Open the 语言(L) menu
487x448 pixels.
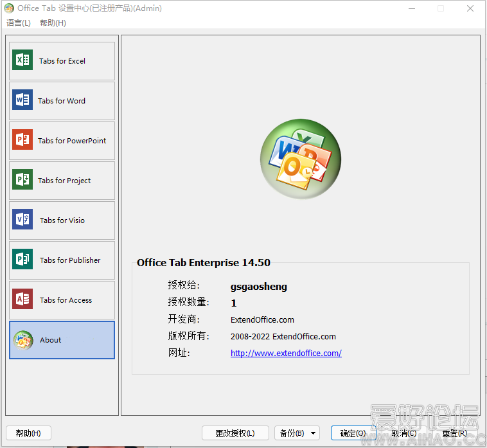[x=19, y=22]
